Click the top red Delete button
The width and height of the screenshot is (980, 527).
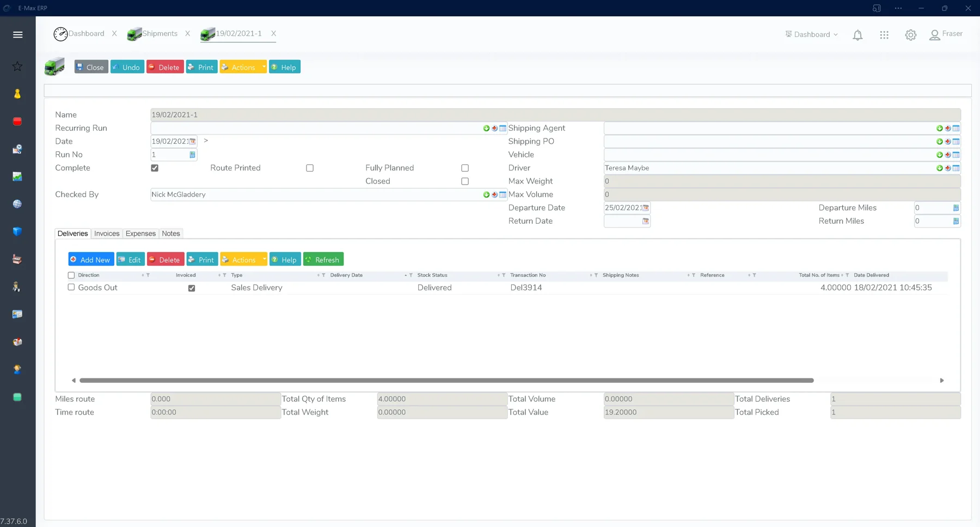pyautogui.click(x=165, y=67)
